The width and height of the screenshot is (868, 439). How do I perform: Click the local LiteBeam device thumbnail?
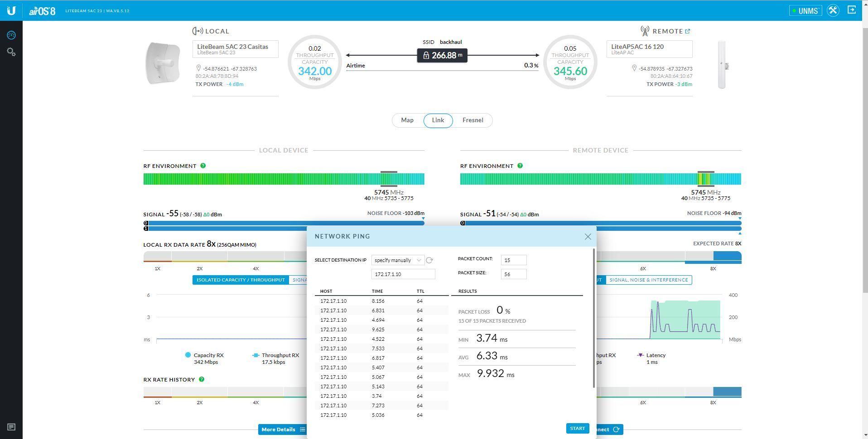163,63
